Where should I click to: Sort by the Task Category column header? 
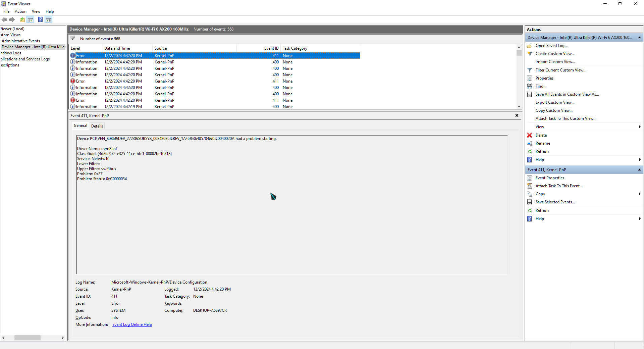(320, 48)
